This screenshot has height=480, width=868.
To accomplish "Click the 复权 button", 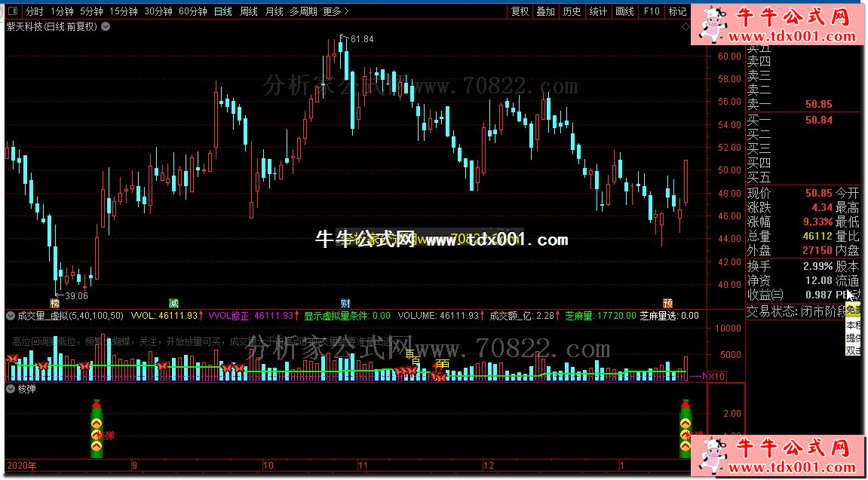I will pos(520,11).
